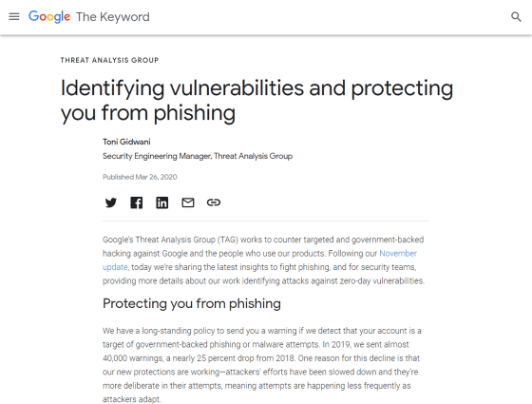
Task: Copy article link icon
Action: tap(214, 202)
